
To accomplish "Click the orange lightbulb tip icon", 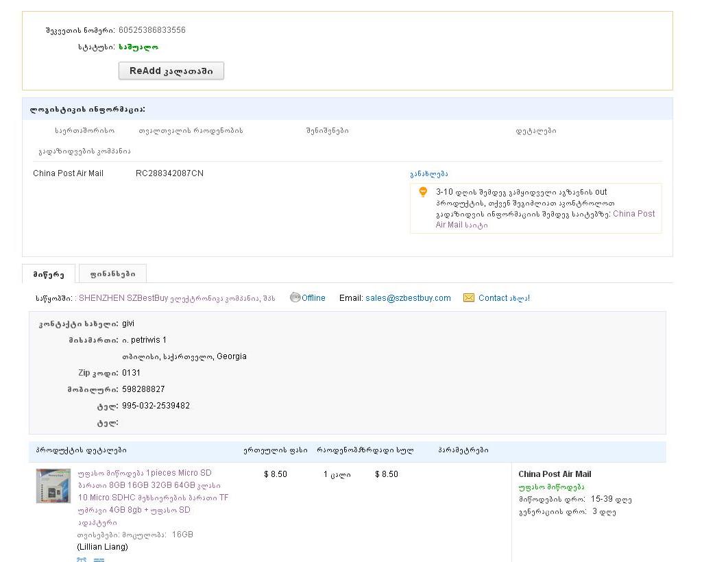I will point(423,193).
